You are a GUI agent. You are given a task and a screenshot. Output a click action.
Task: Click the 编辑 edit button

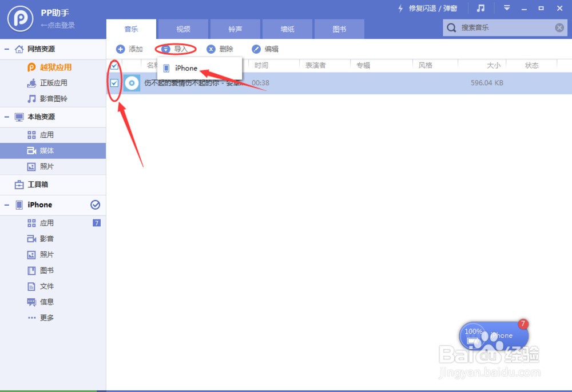coord(265,49)
